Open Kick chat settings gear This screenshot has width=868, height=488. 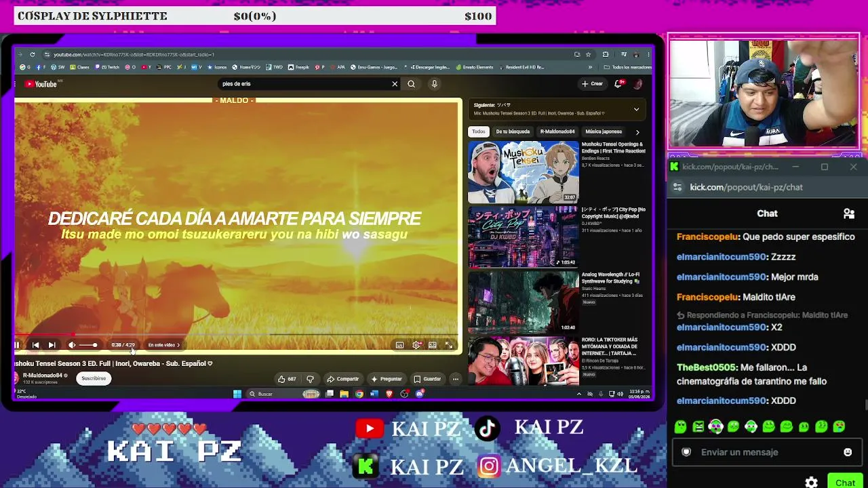pos(811,483)
